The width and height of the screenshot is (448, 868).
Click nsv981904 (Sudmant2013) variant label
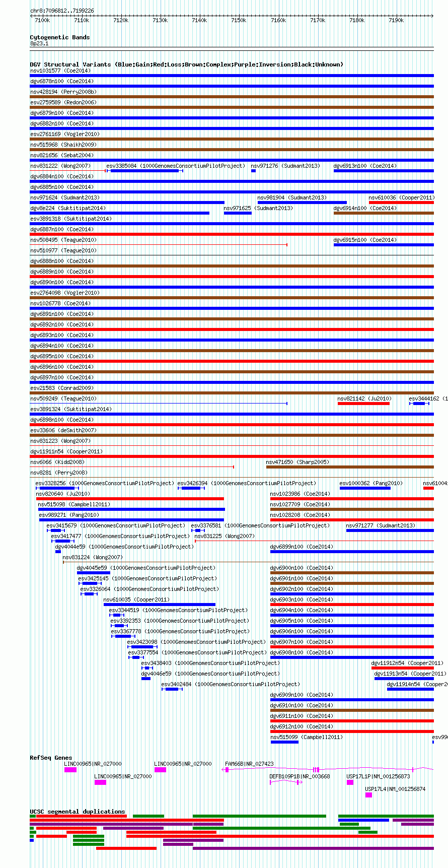[x=292, y=197]
